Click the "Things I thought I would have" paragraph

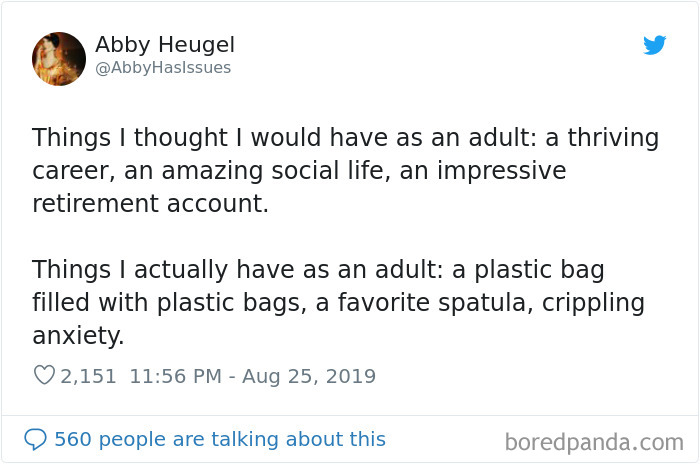(345, 171)
